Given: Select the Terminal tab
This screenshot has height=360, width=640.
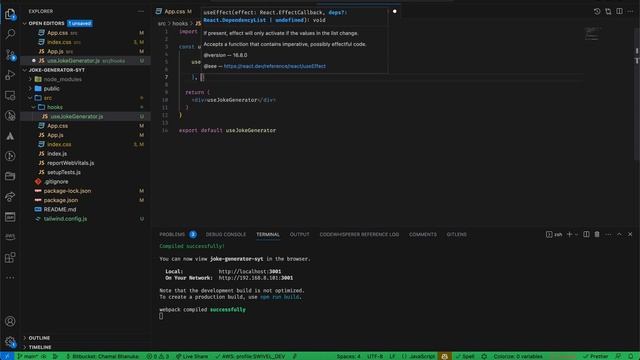Looking at the screenshot, I should click(x=268, y=234).
